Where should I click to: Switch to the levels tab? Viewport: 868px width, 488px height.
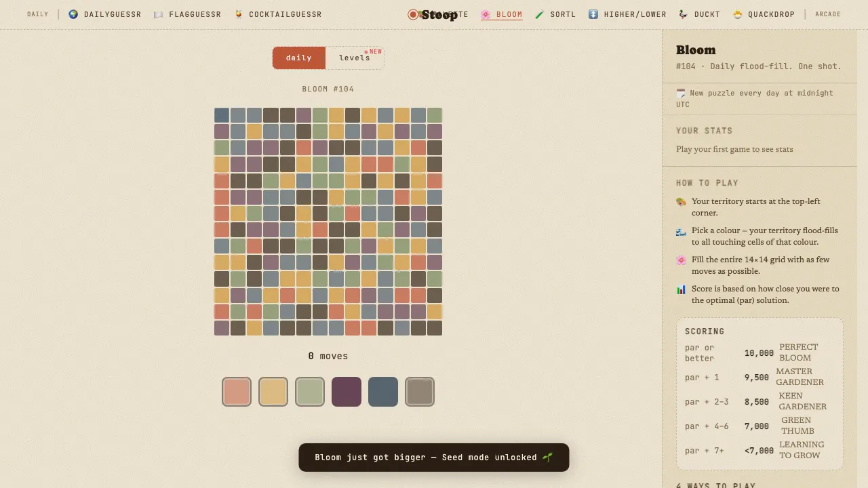355,58
